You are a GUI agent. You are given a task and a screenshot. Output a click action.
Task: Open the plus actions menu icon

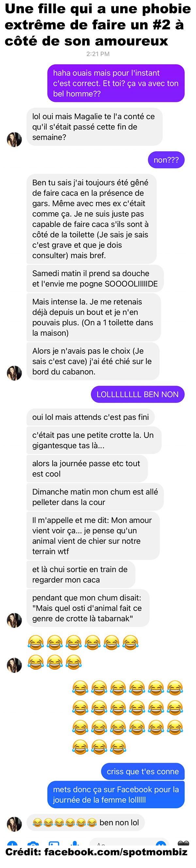point(12,844)
